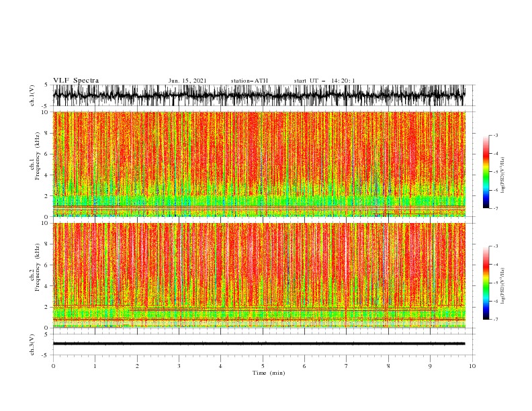Click the time axis tick label '7'

click(x=347, y=366)
